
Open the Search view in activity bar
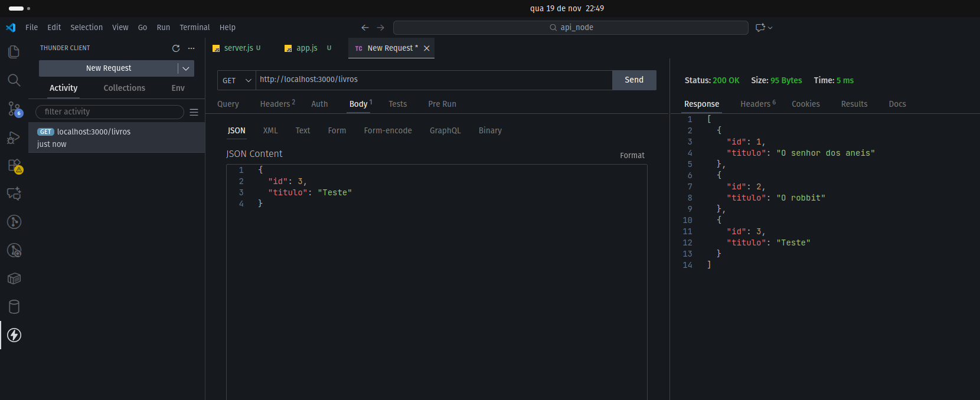tap(14, 80)
